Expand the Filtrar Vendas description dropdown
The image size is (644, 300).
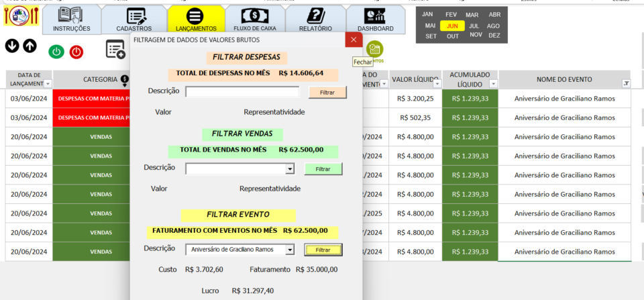[x=290, y=168]
